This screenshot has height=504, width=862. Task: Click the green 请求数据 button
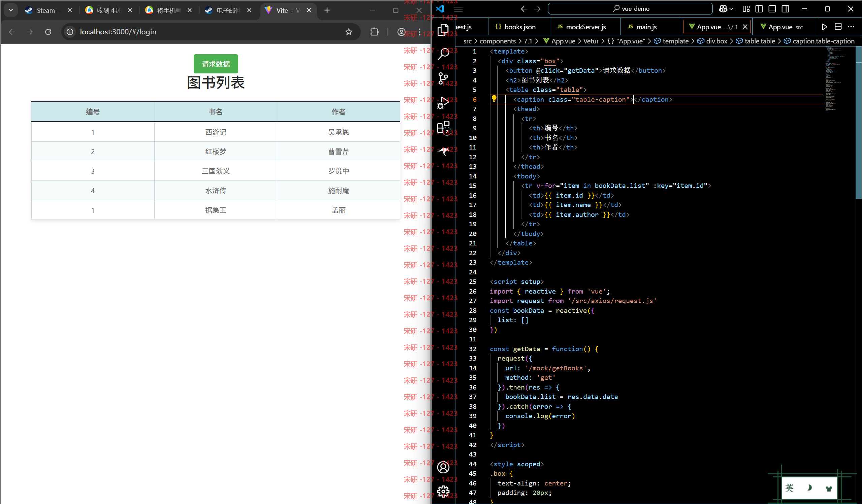(216, 64)
